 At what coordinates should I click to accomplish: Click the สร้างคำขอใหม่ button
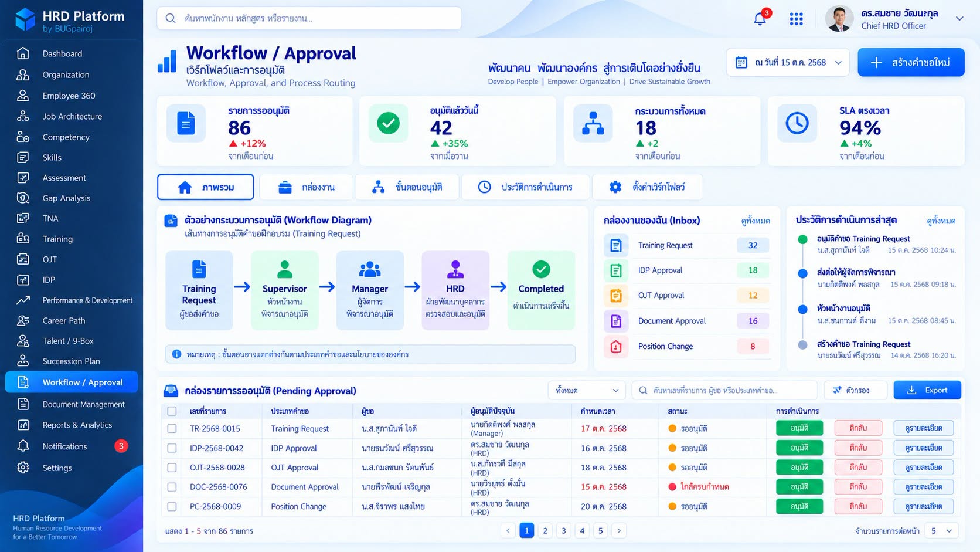coord(911,62)
